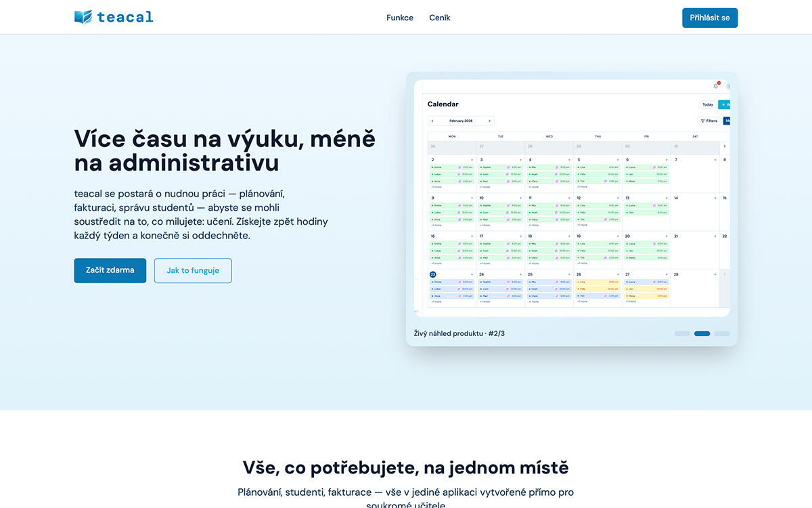Show third slide via carousel indicator
The height and width of the screenshot is (508, 812).
tap(722, 333)
